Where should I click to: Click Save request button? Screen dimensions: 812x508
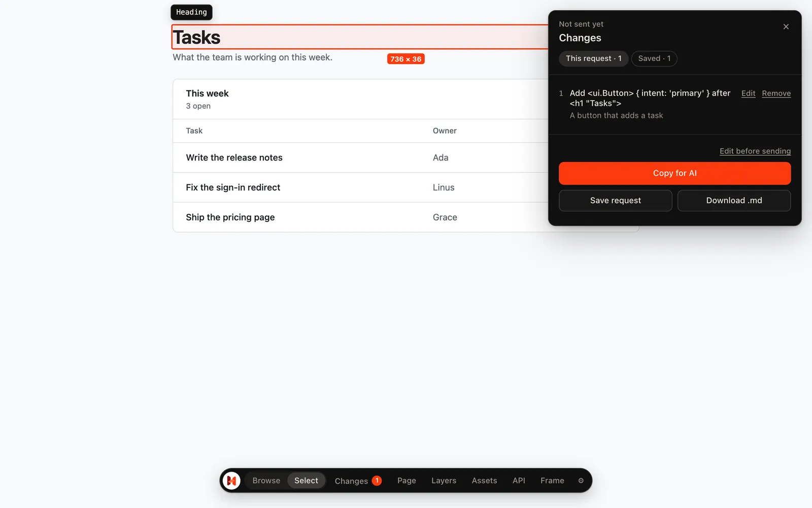tap(616, 201)
